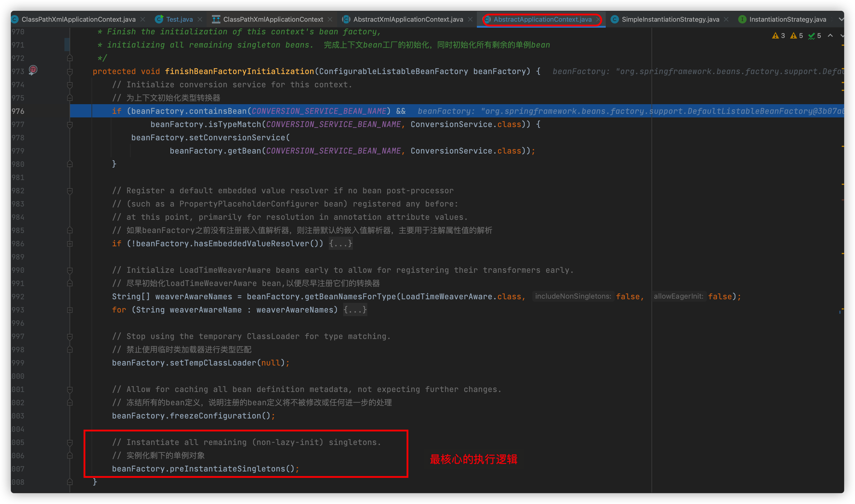Viewport: 855px width, 504px height.
Task: Click the weak warnings indicator showing first 5
Action: (796, 36)
